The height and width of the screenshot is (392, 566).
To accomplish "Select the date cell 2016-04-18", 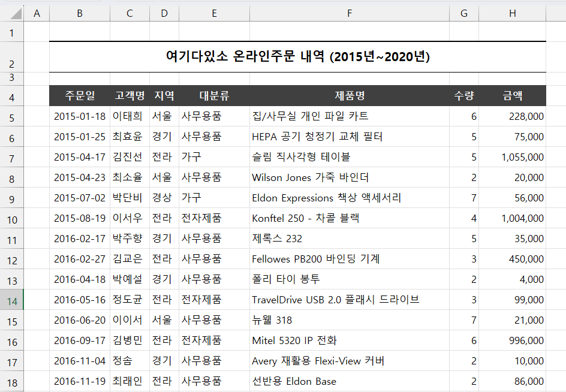I will [80, 279].
